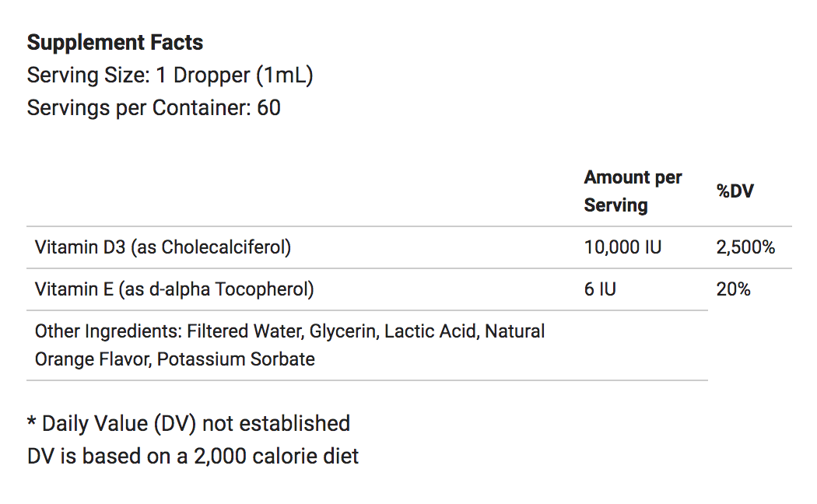Click the word Serving in column header
The image size is (817, 504).
tap(616, 205)
